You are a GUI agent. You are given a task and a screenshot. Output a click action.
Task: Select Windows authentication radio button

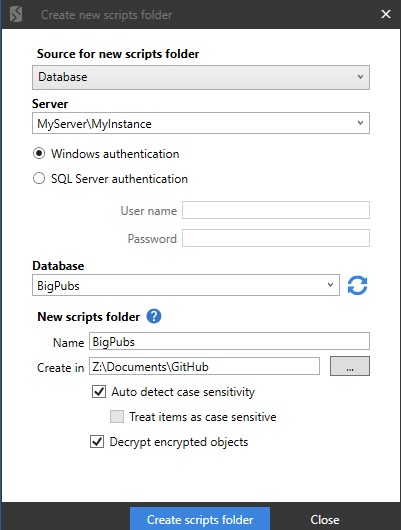click(39, 153)
